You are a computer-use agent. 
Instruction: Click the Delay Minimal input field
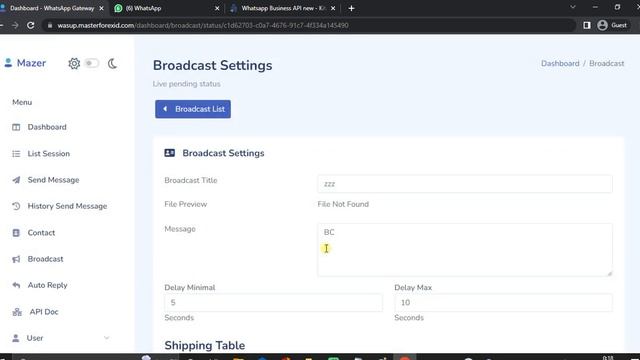point(273,302)
